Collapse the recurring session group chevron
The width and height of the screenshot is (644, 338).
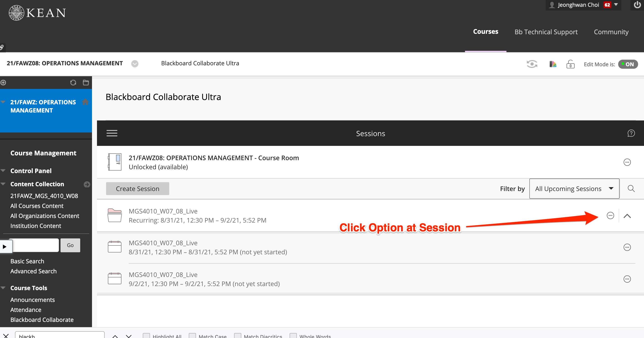click(627, 216)
